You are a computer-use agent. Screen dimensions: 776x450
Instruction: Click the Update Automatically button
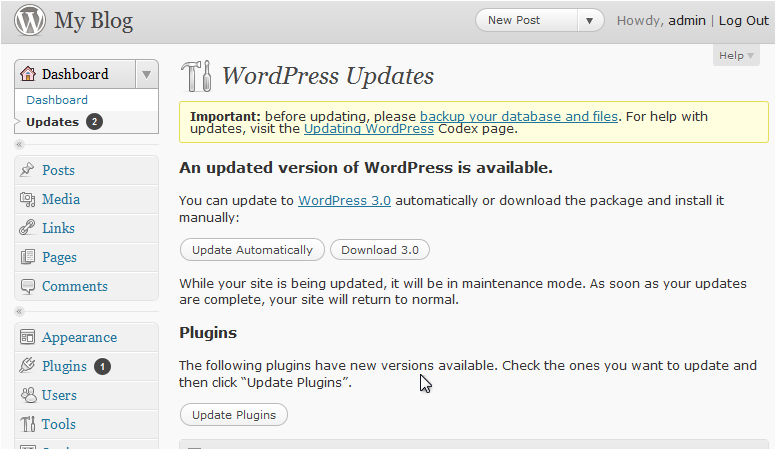coord(252,250)
